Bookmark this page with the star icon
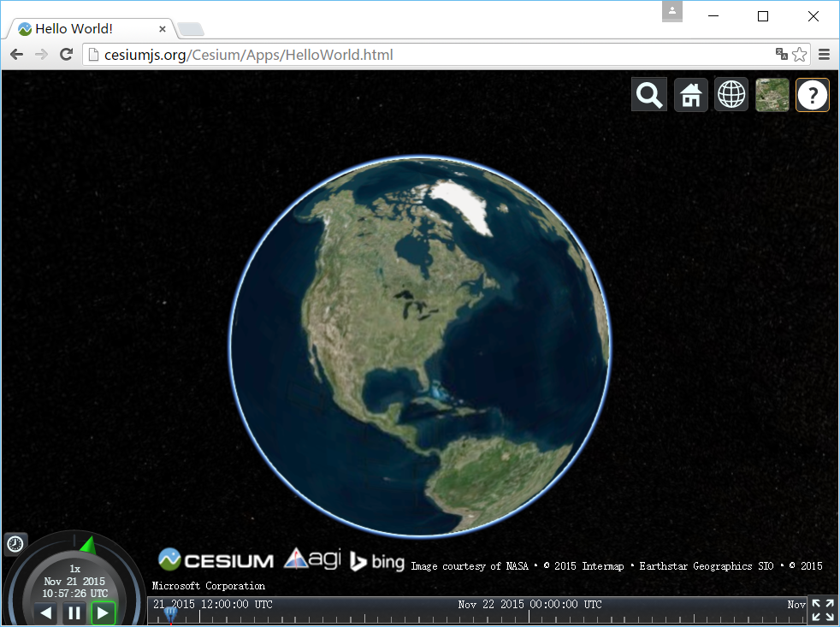Viewport: 840px width, 627px height. tap(799, 54)
